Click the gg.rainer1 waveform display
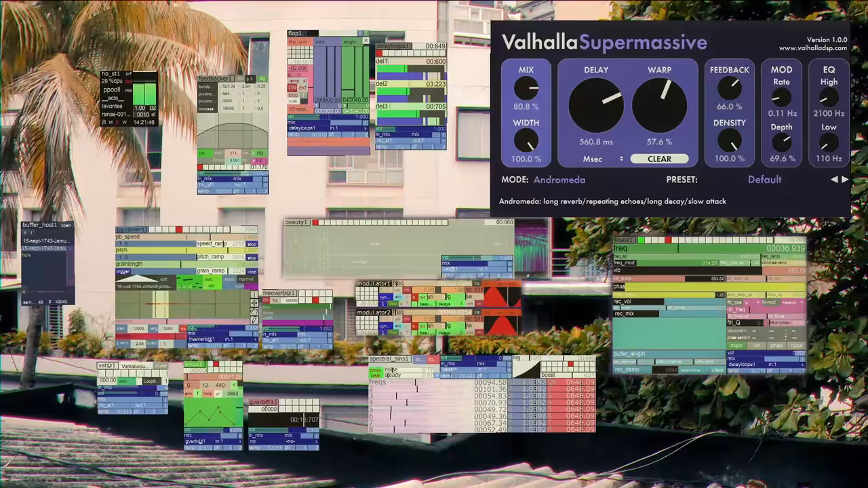This screenshot has height=488, width=868. pyautogui.click(x=182, y=304)
